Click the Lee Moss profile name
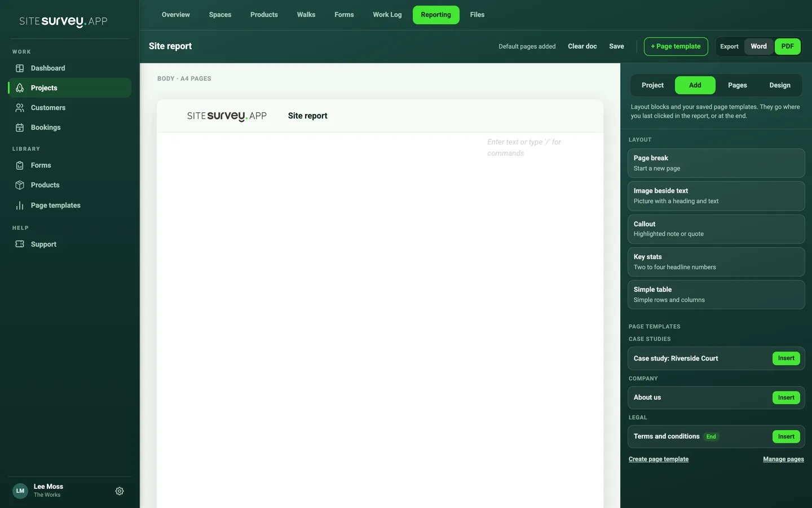Viewport: 812px width, 508px height. [x=48, y=487]
